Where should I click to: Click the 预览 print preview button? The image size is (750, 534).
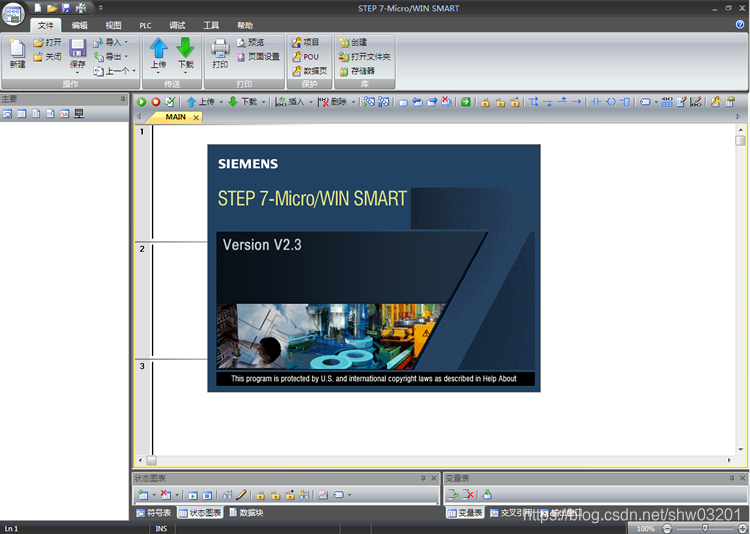pos(251,43)
